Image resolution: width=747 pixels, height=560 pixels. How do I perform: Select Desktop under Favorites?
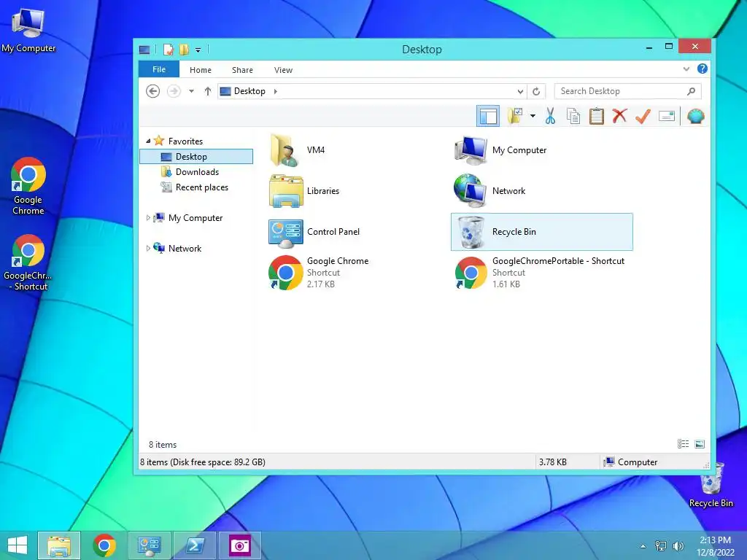tap(196, 157)
